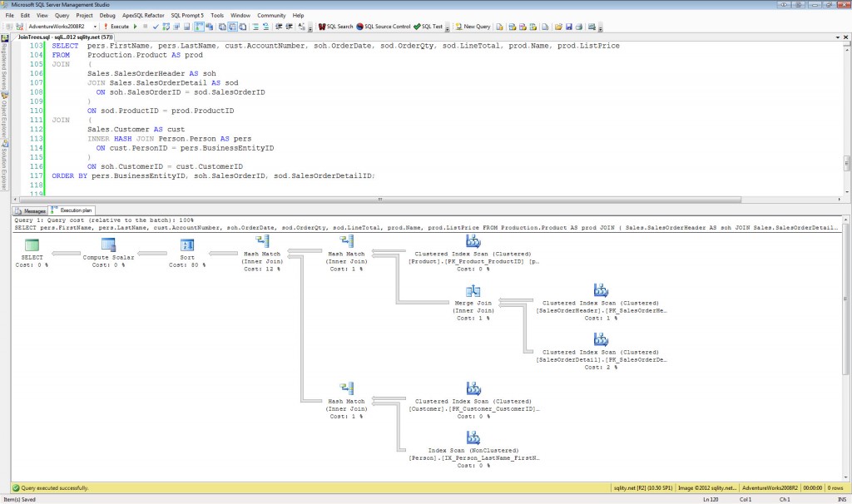The image size is (852, 504).
Task: Click the Print toolbar icon
Action: (577, 26)
